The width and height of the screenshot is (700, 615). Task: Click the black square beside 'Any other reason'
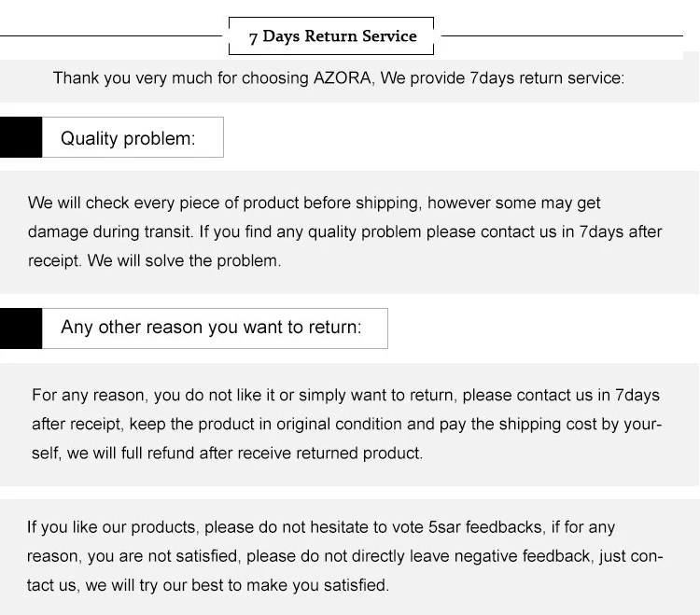[x=21, y=328]
